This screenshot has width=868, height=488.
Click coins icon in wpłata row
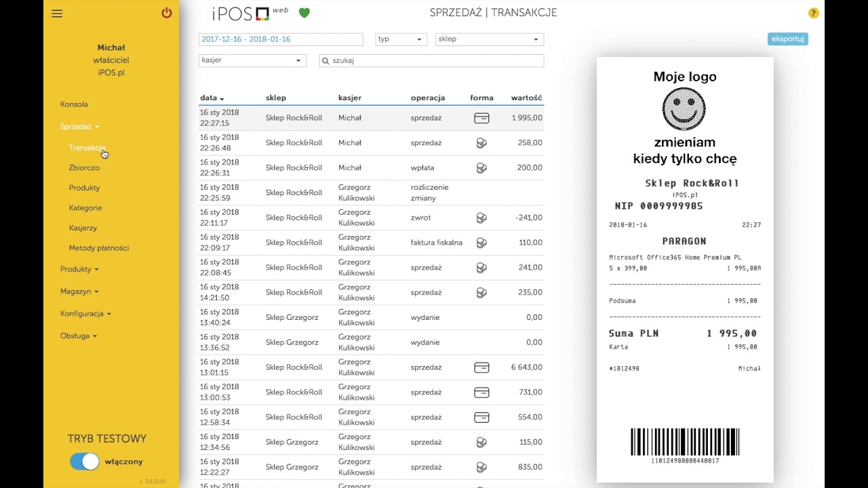[x=481, y=168]
